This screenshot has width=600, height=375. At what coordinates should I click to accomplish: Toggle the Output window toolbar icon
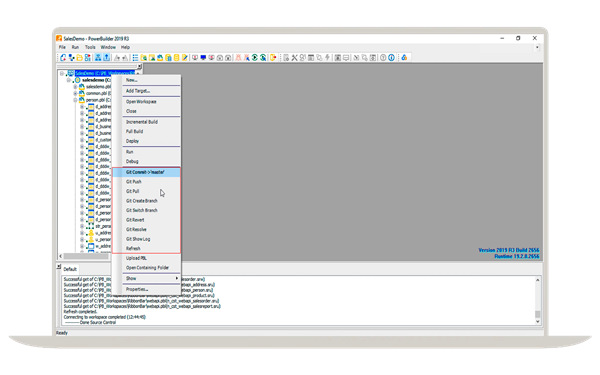tap(106, 57)
